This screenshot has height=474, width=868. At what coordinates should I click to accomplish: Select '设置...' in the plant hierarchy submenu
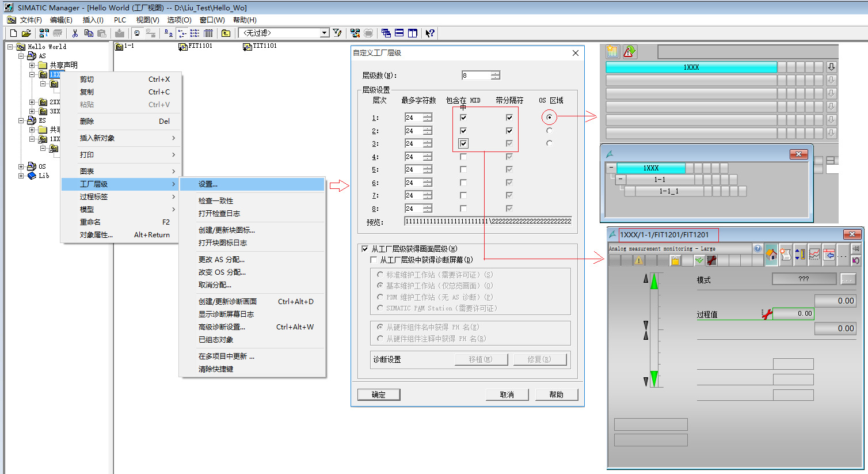208,184
